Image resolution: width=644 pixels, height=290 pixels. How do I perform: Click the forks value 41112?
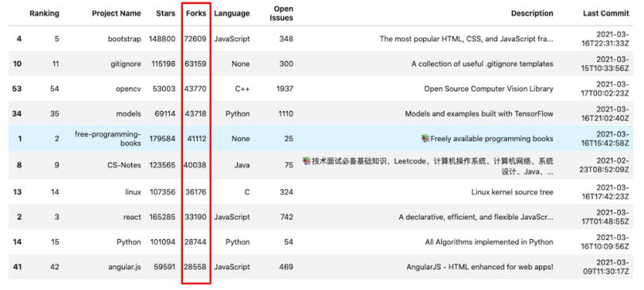pyautogui.click(x=197, y=138)
